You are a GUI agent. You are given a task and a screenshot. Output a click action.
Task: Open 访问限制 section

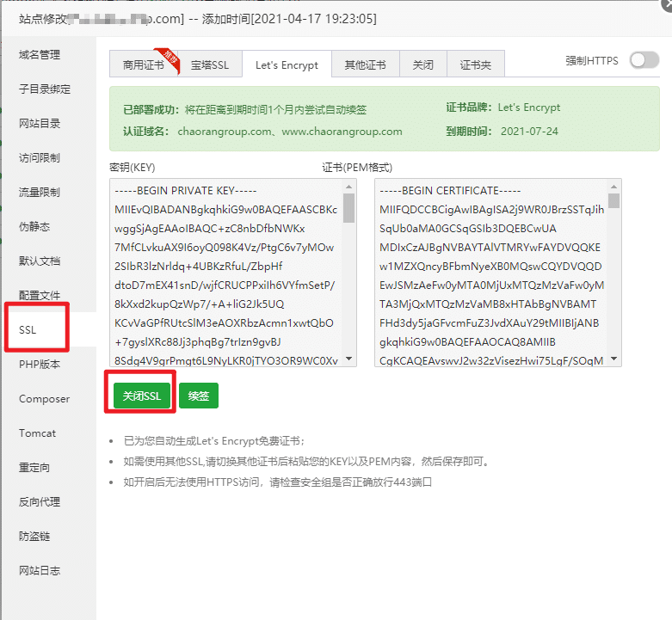[x=40, y=157]
